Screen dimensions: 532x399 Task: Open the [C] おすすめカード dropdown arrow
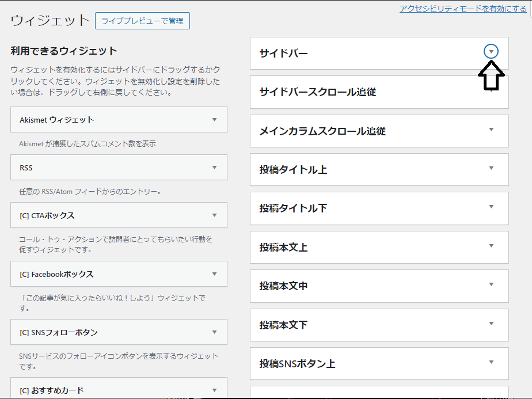coord(214,390)
